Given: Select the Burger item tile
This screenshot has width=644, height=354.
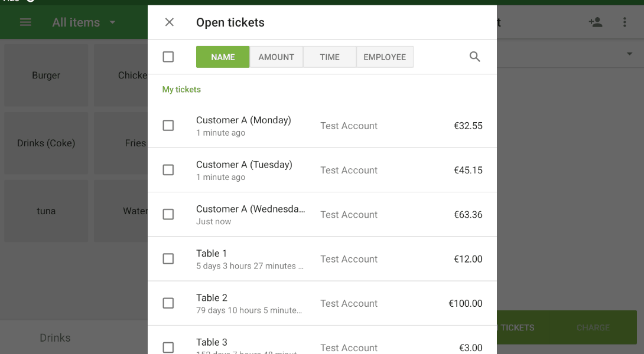Looking at the screenshot, I should [x=46, y=76].
